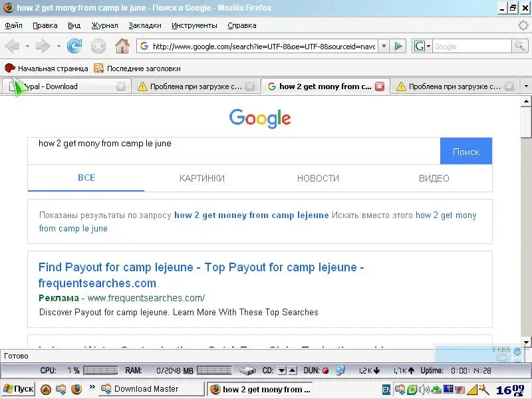Open Начальная страница bookmark
This screenshot has width=532, height=399.
[x=47, y=68]
